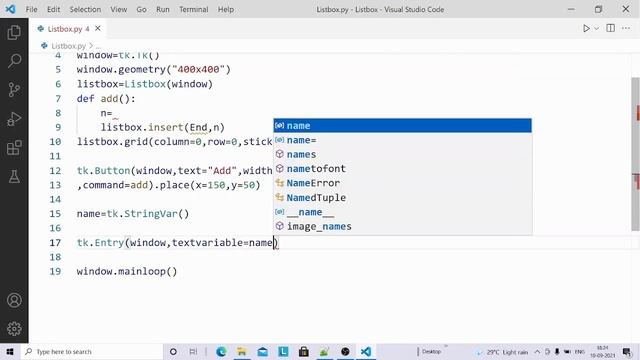Choose 'NamedTuple' autocomplete suggestion
Image resolution: width=640 pixels, height=360 pixels.
tap(402, 198)
